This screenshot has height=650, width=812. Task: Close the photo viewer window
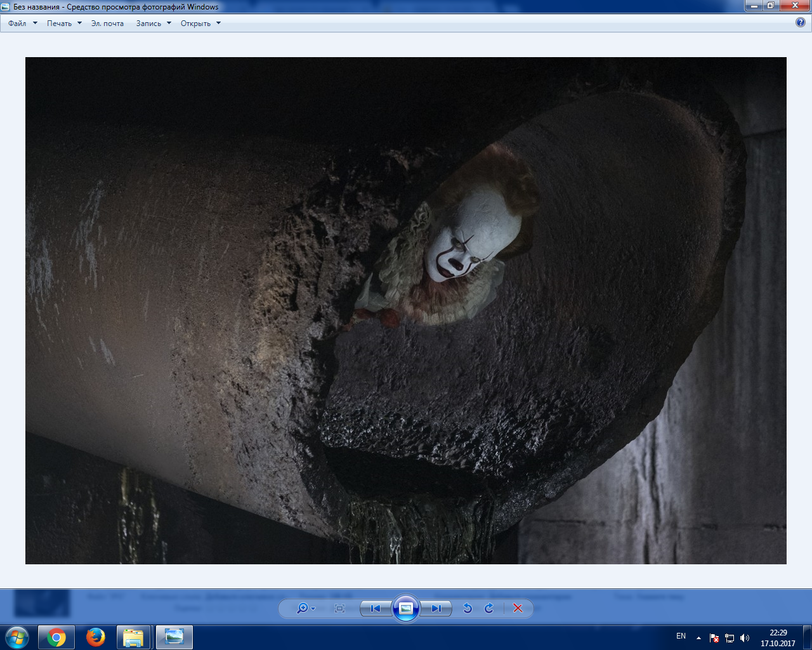point(795,6)
